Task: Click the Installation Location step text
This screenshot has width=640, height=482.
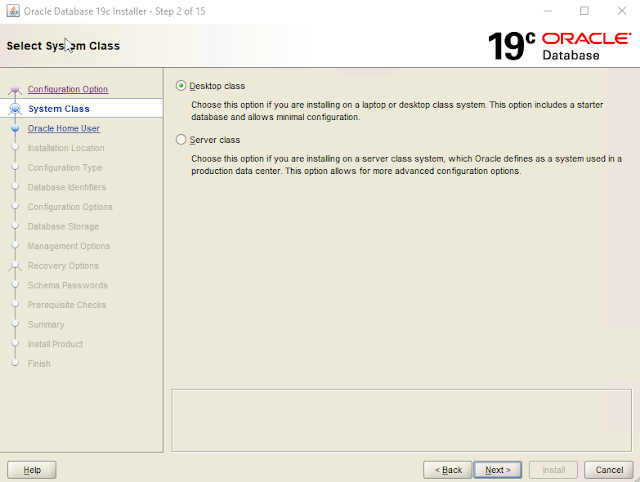Action: (66, 148)
